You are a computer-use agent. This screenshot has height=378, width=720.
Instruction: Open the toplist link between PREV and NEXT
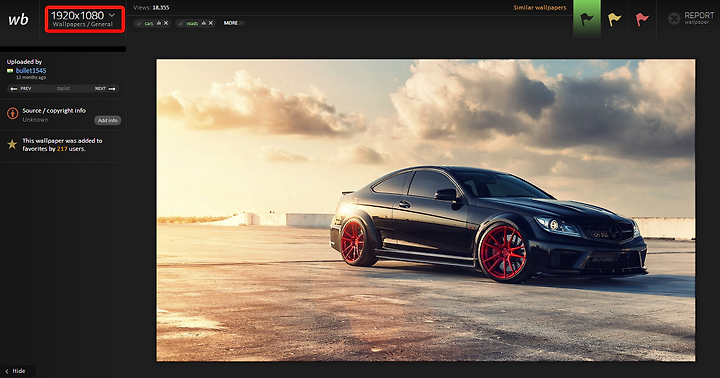point(63,89)
